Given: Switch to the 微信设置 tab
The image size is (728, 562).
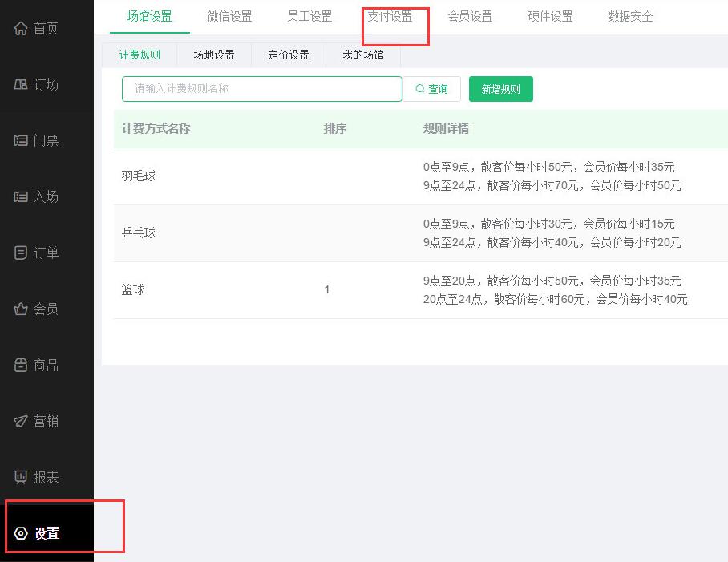Looking at the screenshot, I should [x=229, y=17].
